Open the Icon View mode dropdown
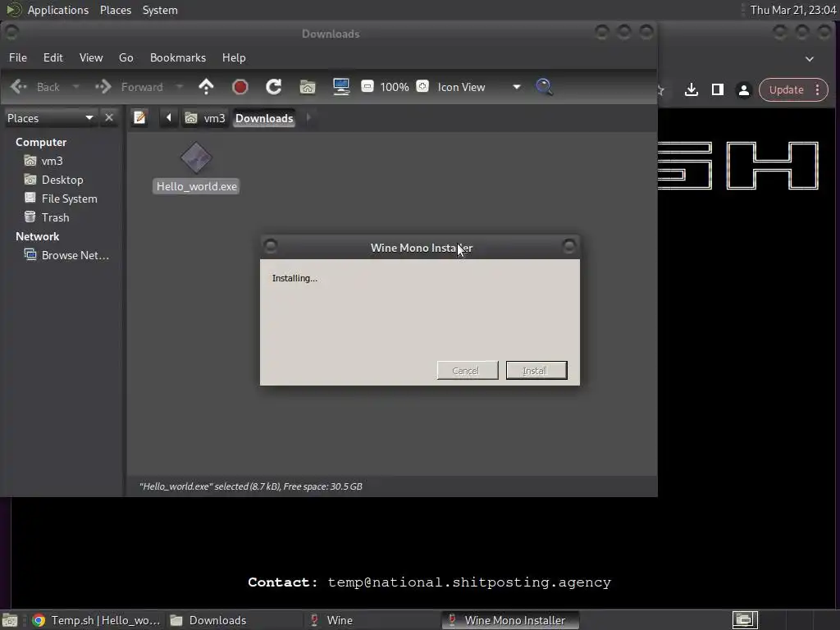Viewport: 840px width, 630px height. coord(478,87)
